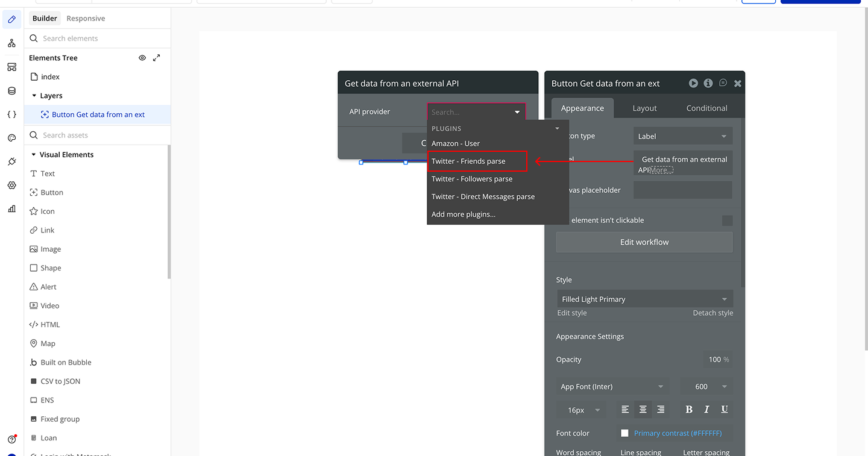Screen dimensions: 868x456
Task: Collapse the Layers tree node
Action: coord(34,96)
